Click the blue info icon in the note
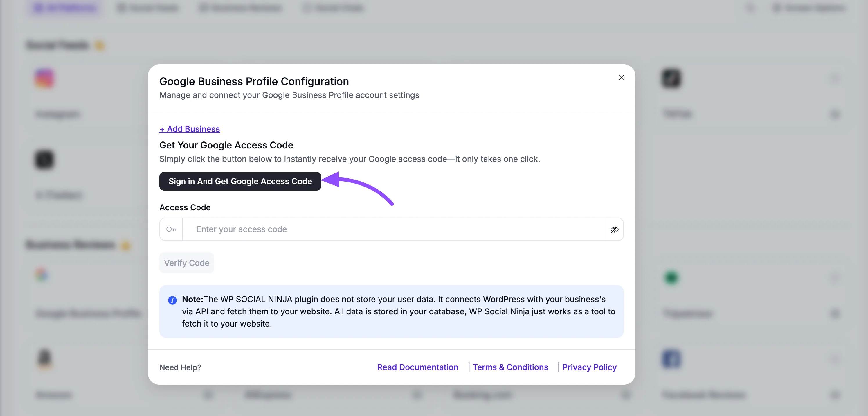Screen dimensions: 868x416 [x=172, y=300]
